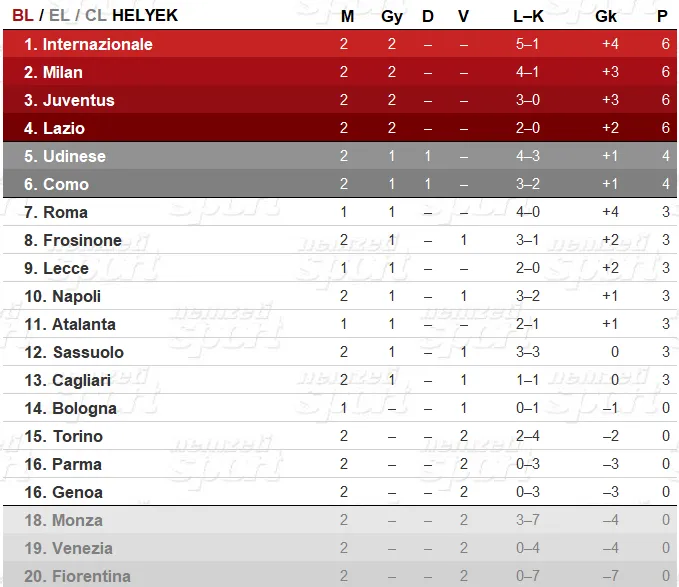Select the BL zone legend label
This screenshot has height=587, width=679.
[23, 15]
